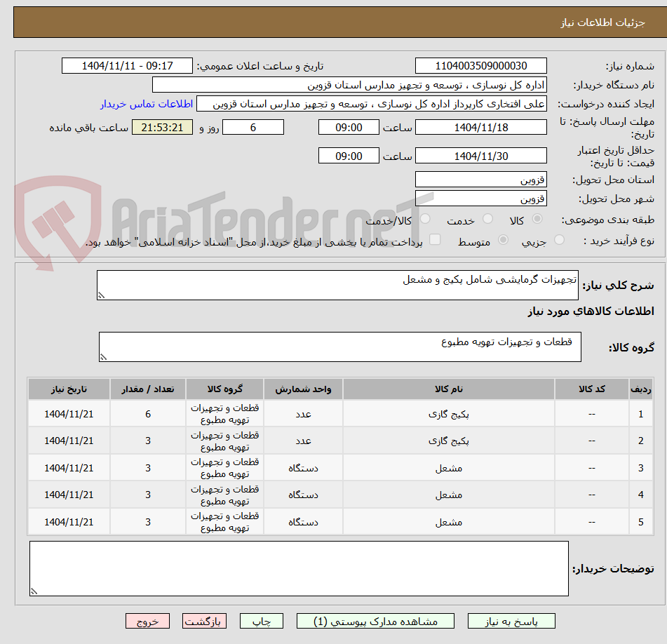Click the 'ردیف' column header
The image size is (667, 644).
click(640, 389)
